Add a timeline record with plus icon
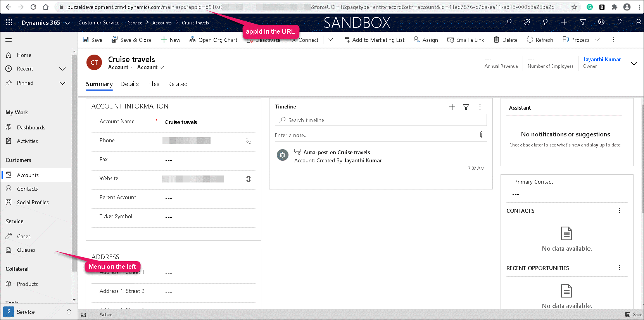 point(452,107)
